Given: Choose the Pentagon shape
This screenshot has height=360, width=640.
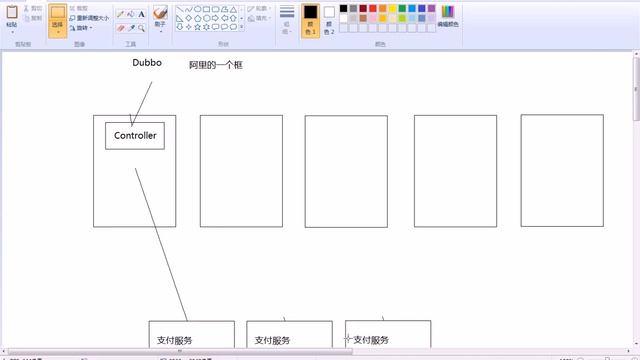Looking at the screenshot, I should pyautogui.click(x=198, y=18).
